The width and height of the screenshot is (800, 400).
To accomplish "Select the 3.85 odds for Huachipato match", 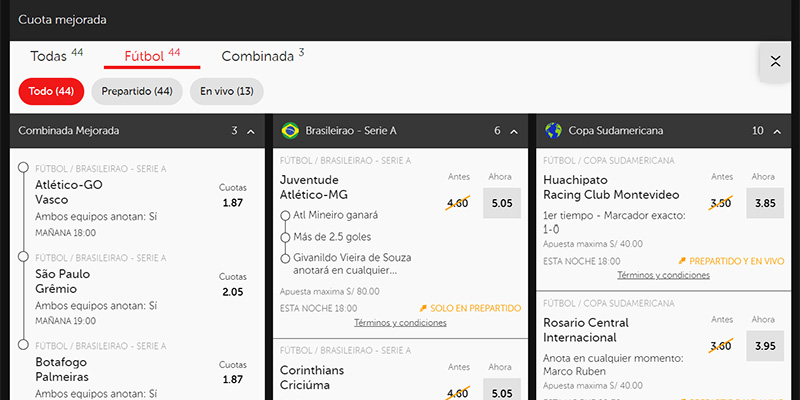I will point(765,203).
